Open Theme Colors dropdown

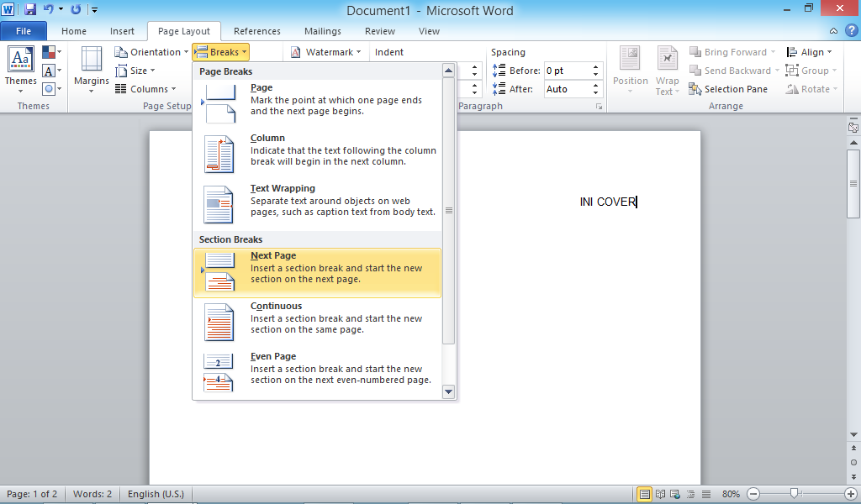[51, 52]
